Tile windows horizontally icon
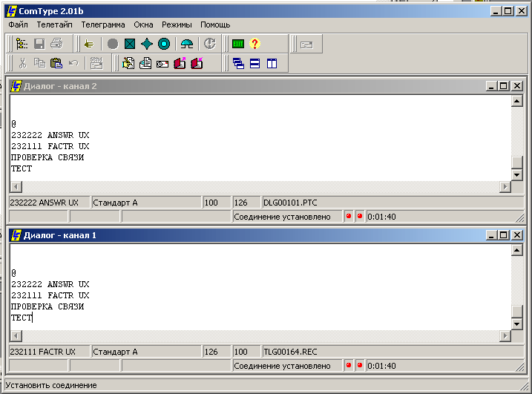The image size is (532, 394). click(x=254, y=64)
